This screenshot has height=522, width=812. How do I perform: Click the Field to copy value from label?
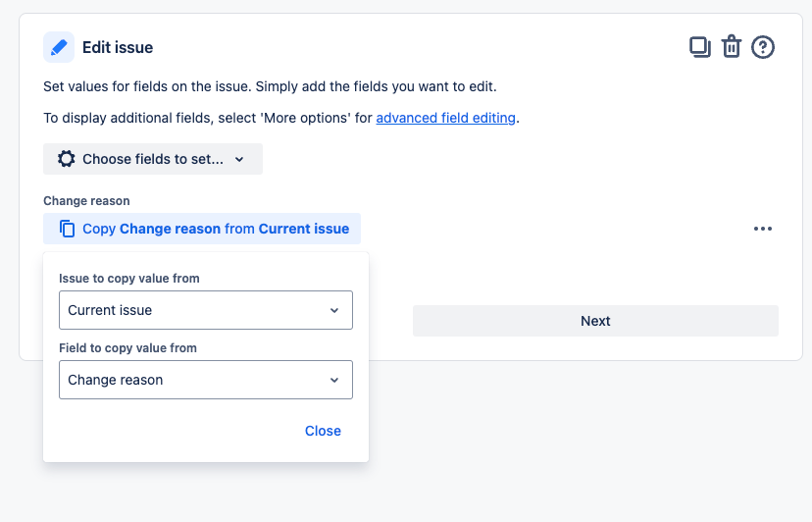[x=127, y=347]
